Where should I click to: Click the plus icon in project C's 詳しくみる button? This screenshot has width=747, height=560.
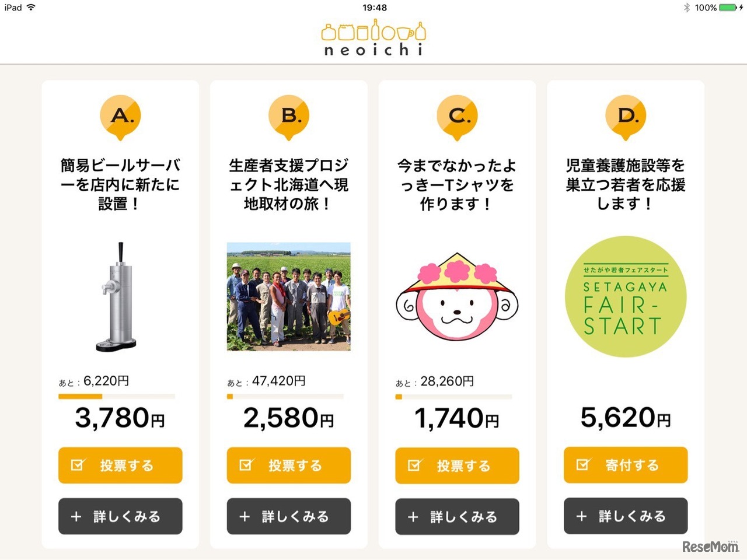[414, 516]
